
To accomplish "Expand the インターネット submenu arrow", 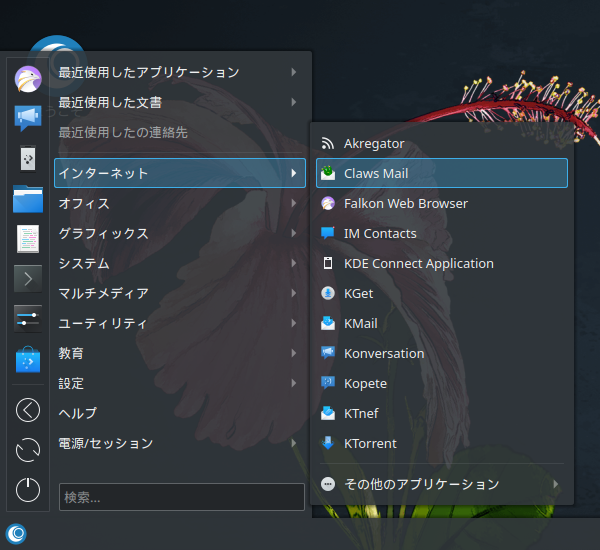I will 294,173.
